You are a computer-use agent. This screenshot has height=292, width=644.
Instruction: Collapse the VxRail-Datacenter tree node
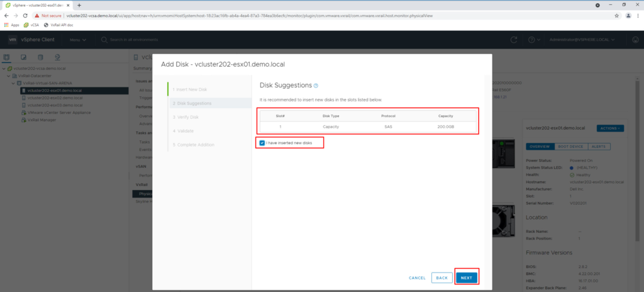(x=9, y=76)
